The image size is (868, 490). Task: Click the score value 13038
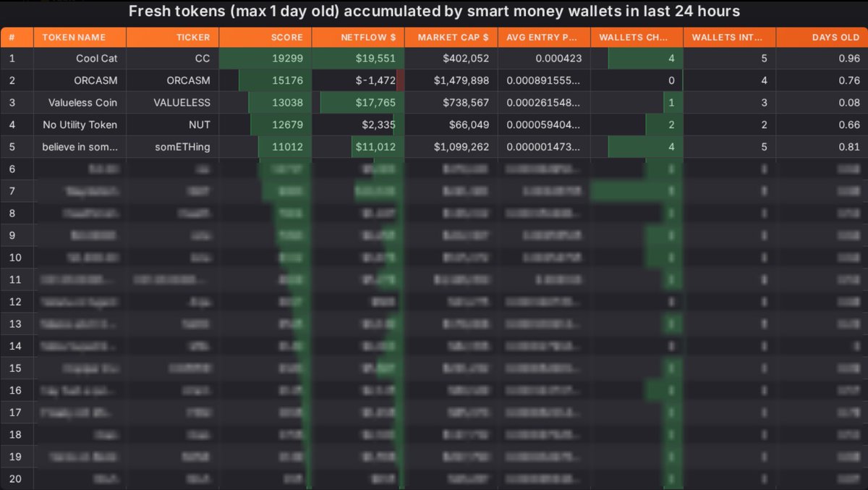click(x=287, y=103)
